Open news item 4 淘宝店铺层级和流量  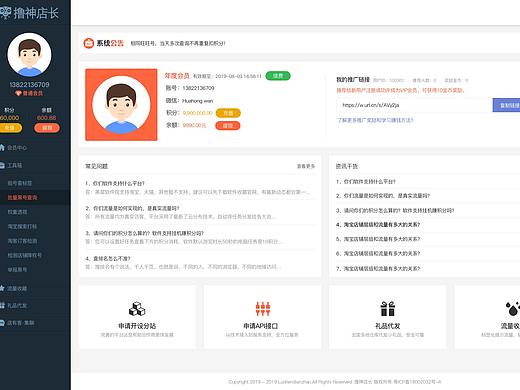tap(378, 225)
